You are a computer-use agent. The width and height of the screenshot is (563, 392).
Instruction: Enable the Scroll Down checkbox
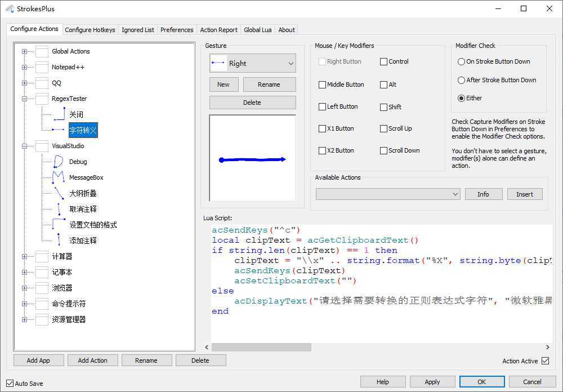click(x=383, y=150)
